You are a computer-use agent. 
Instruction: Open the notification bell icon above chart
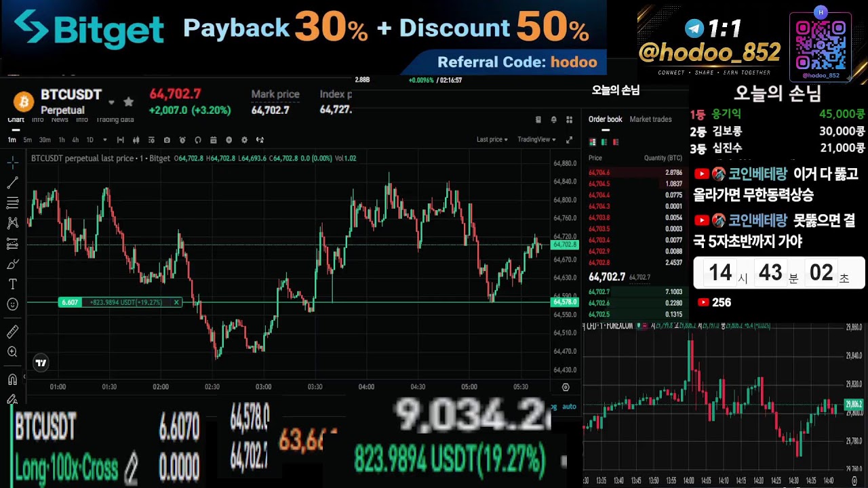(553, 119)
